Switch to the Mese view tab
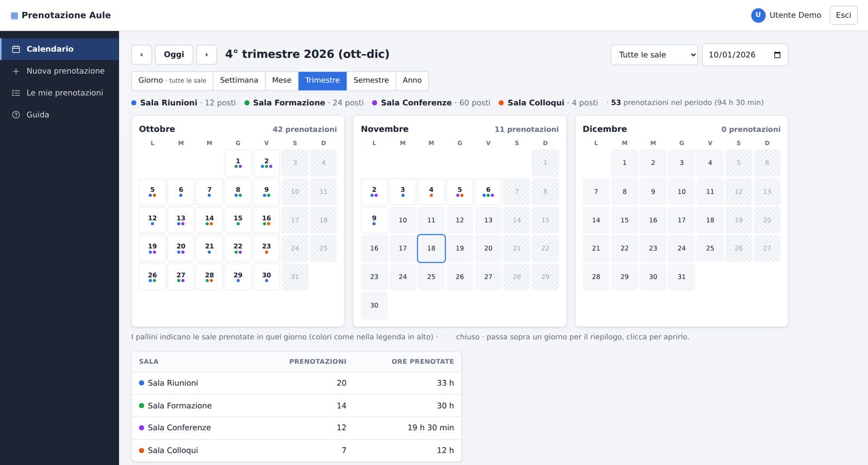The width and height of the screenshot is (868, 465). click(282, 80)
